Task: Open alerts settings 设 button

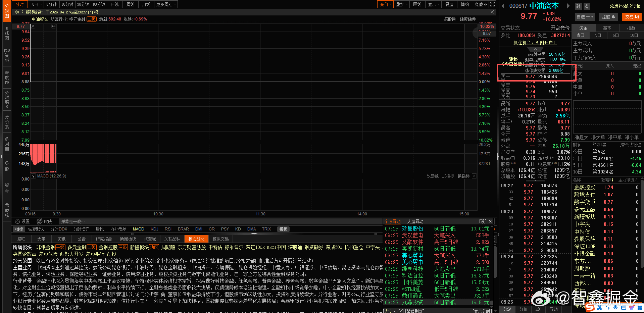Action: [483, 221]
